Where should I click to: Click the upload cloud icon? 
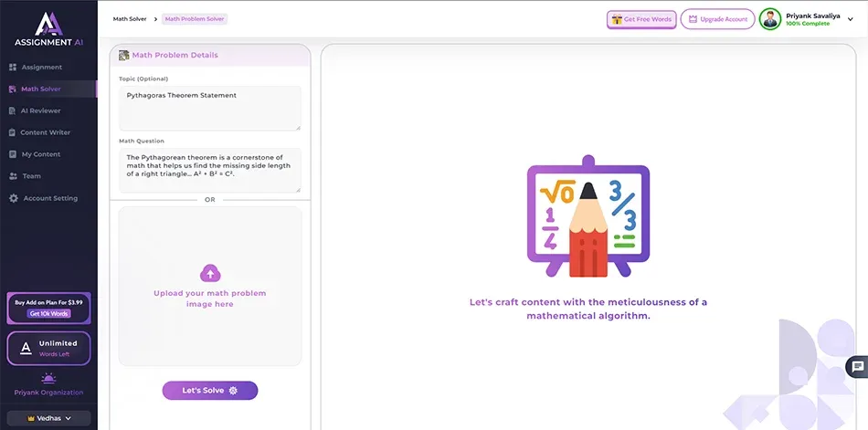210,273
